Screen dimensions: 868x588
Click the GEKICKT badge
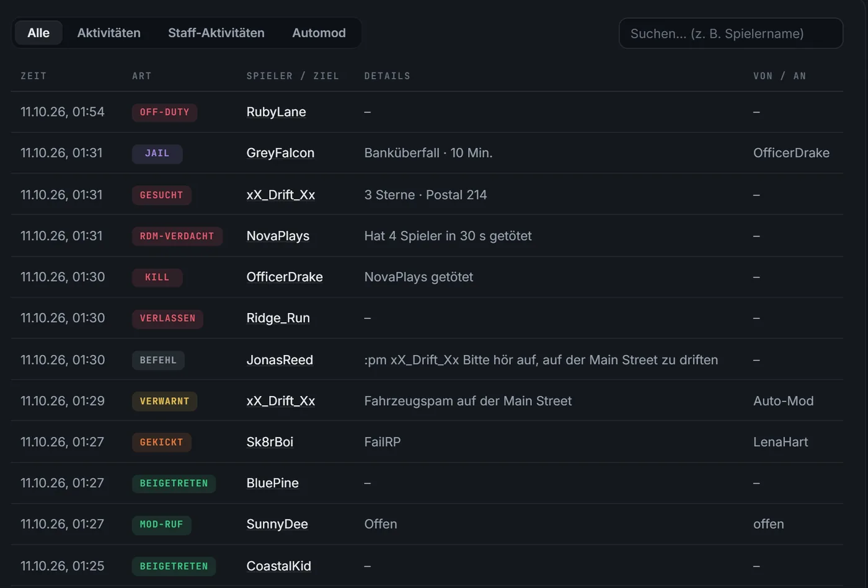coord(161,442)
